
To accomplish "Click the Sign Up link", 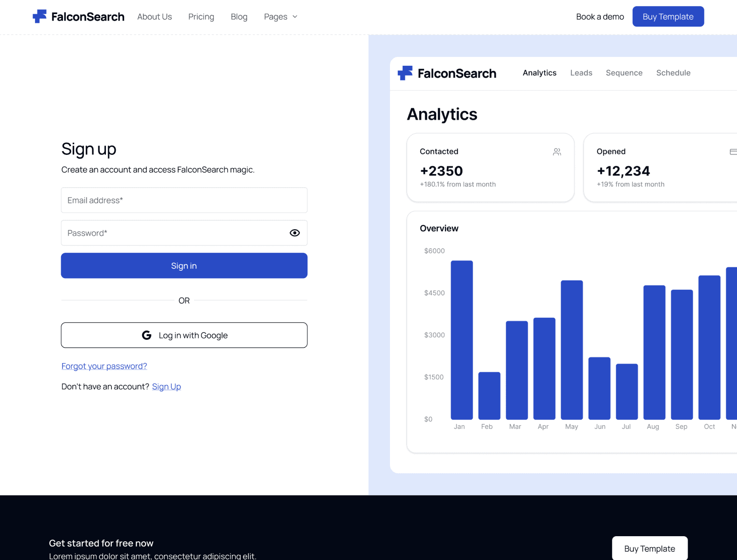I will click(x=167, y=386).
